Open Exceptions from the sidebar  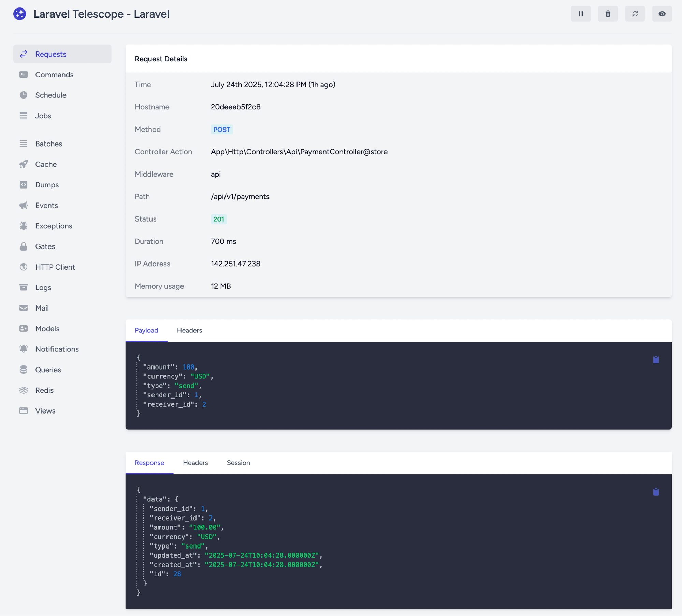(x=54, y=226)
